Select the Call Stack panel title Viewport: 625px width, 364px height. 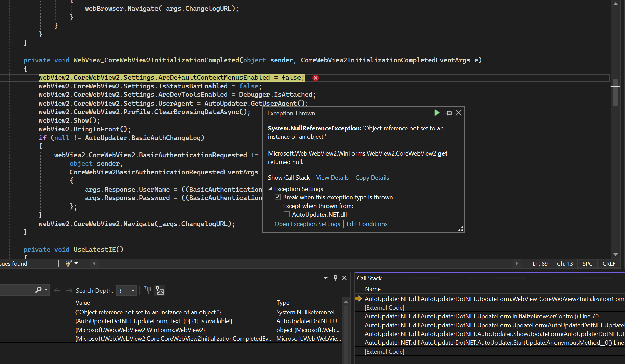369,278
